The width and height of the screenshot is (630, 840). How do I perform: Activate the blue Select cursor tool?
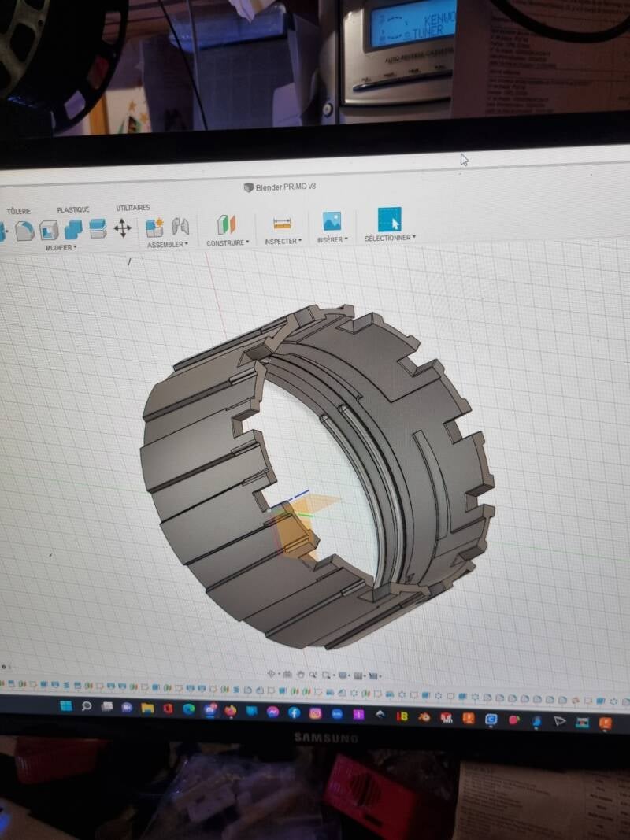click(x=390, y=219)
